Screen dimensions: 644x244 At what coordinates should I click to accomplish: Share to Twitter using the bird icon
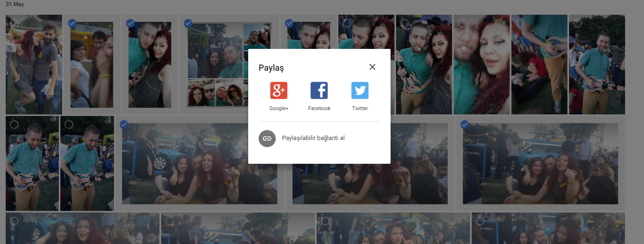pyautogui.click(x=360, y=90)
